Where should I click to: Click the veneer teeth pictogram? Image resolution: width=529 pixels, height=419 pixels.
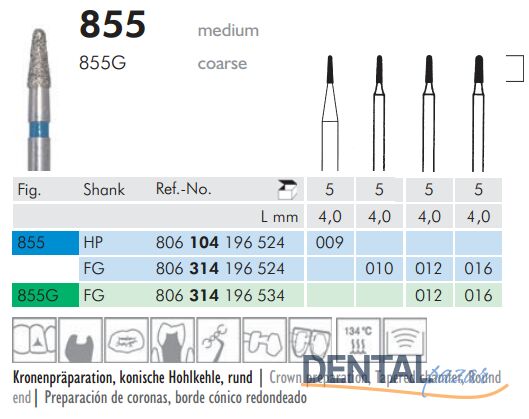(310, 340)
